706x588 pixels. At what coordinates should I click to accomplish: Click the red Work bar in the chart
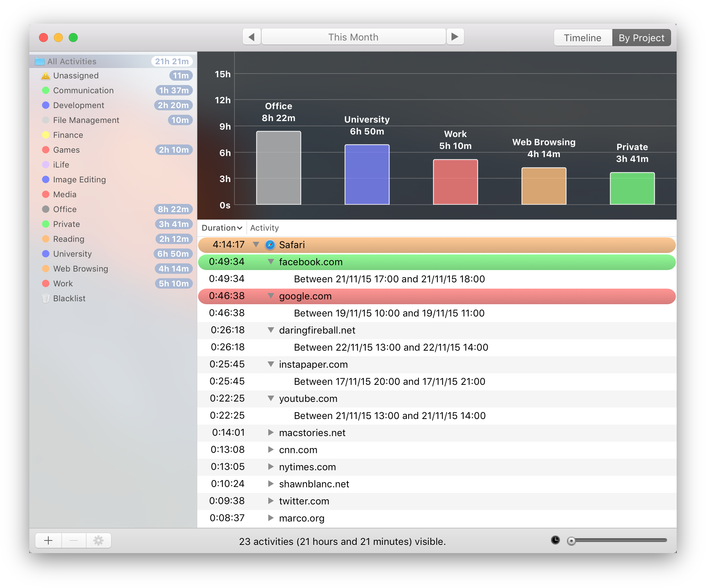coord(456,182)
